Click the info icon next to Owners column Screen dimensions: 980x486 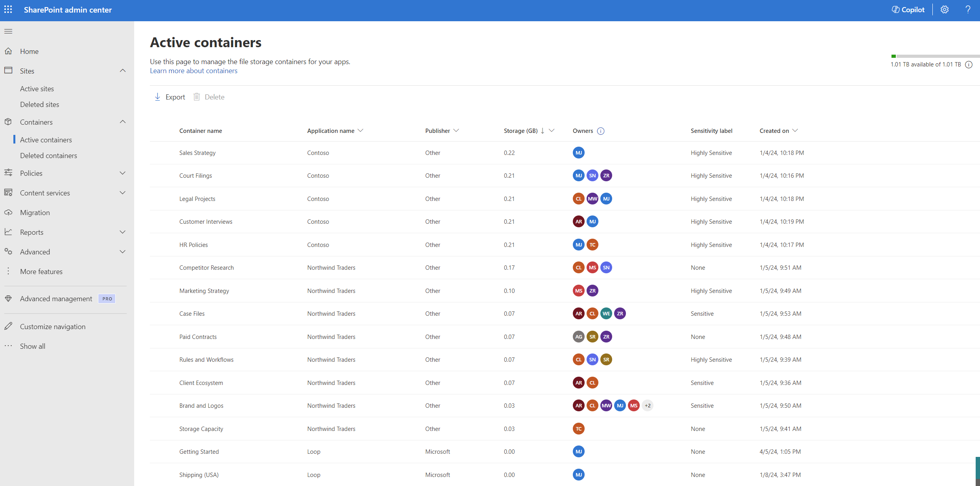pos(601,131)
